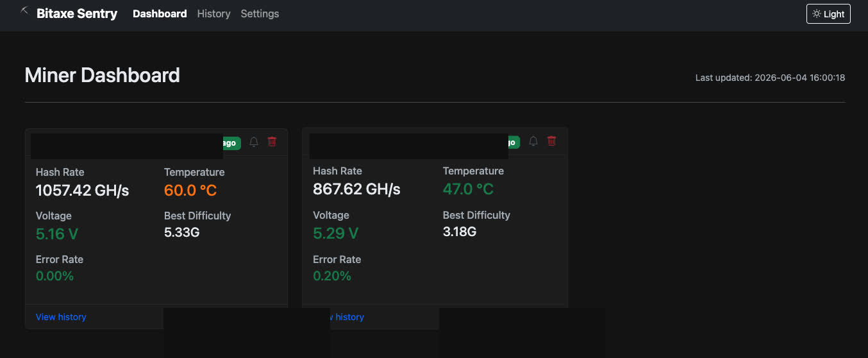868x358 pixels.
Task: Delete the 867.62 GH/s miner with trash icon
Action: click(551, 141)
